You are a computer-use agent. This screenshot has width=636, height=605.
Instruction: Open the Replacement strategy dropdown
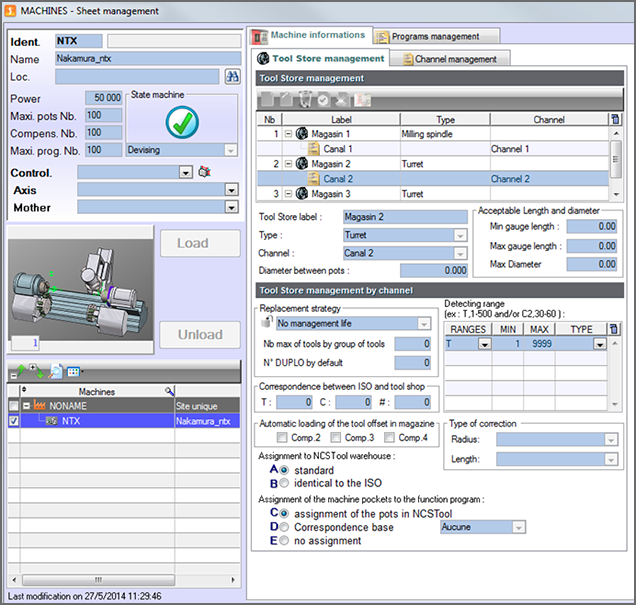tap(424, 324)
